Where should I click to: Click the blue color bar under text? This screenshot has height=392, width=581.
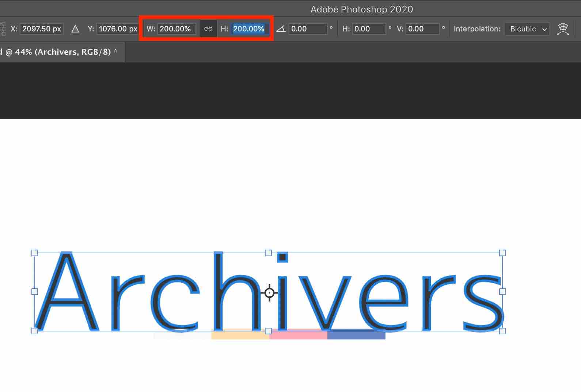pos(356,334)
